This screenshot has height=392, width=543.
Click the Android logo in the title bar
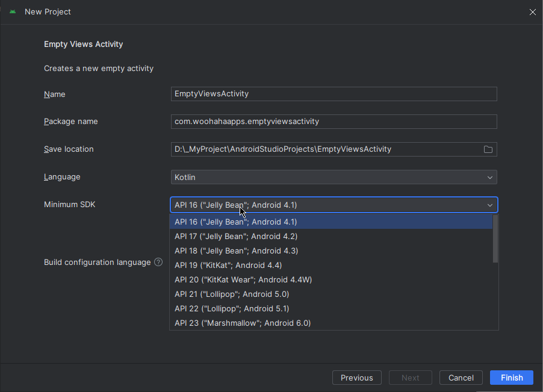(13, 12)
